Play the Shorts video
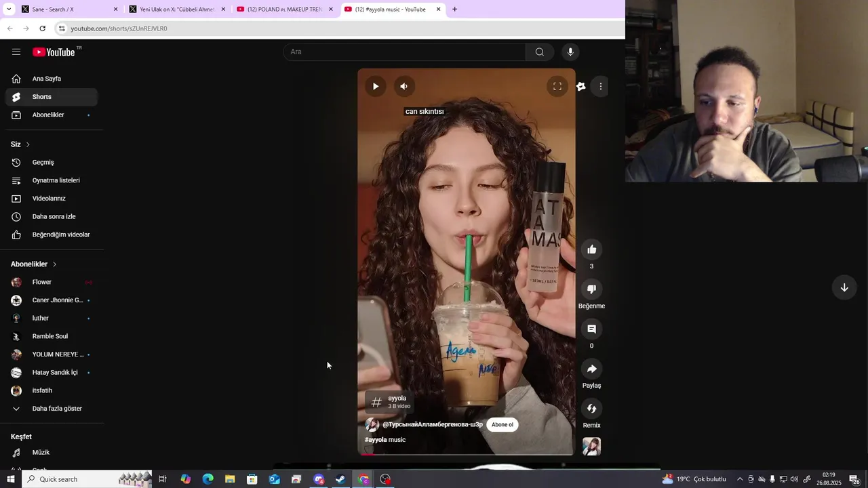868x488 pixels. click(375, 86)
